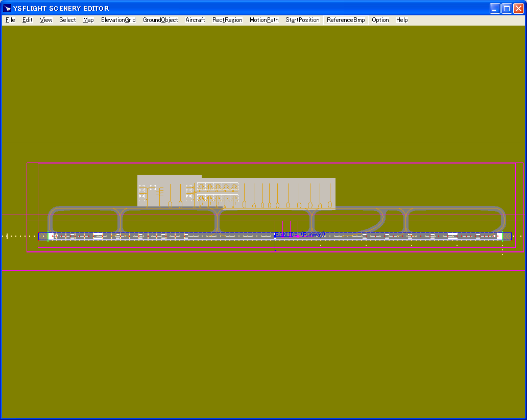Open the RectRegion menu
The width and height of the screenshot is (527, 420).
point(227,20)
